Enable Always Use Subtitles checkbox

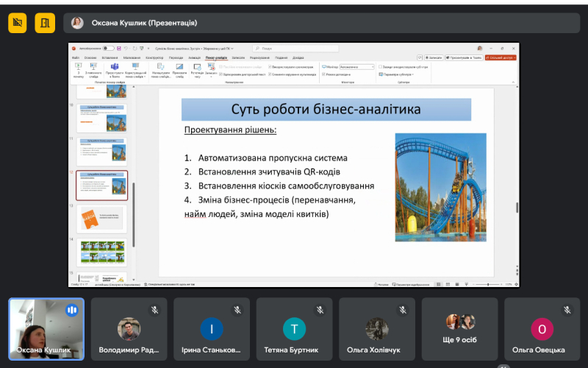[x=380, y=67]
